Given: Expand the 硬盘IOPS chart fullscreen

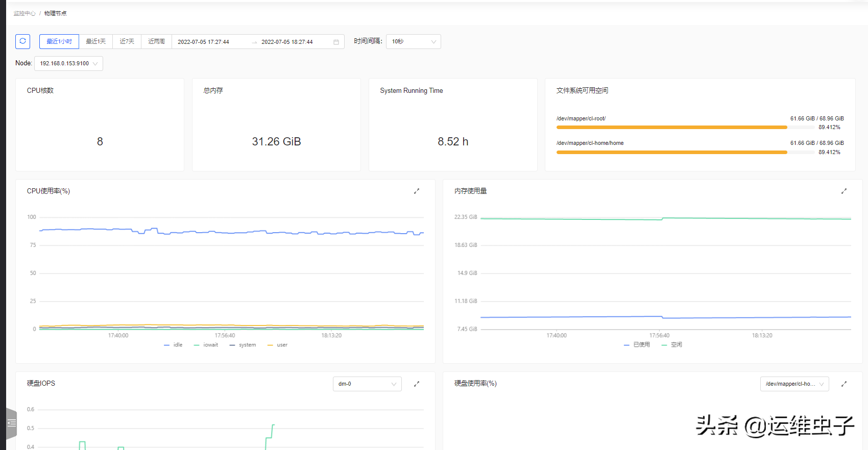Looking at the screenshot, I should click(x=417, y=384).
